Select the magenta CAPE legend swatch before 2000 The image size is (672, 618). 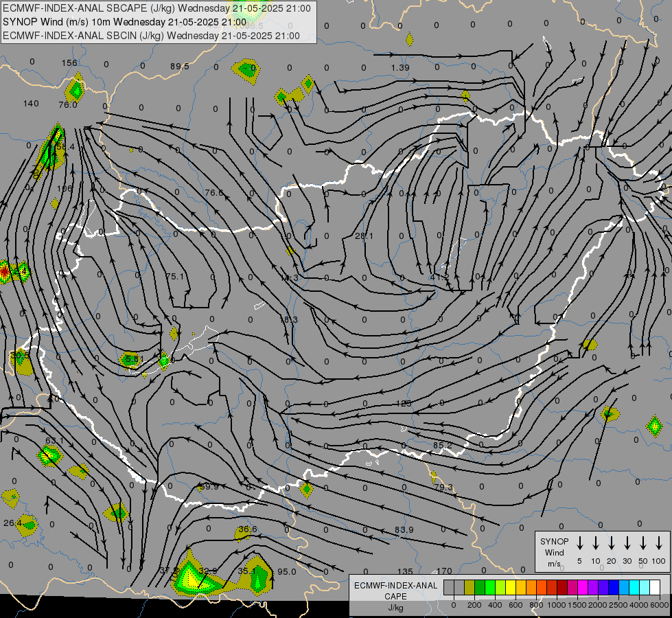(x=583, y=588)
